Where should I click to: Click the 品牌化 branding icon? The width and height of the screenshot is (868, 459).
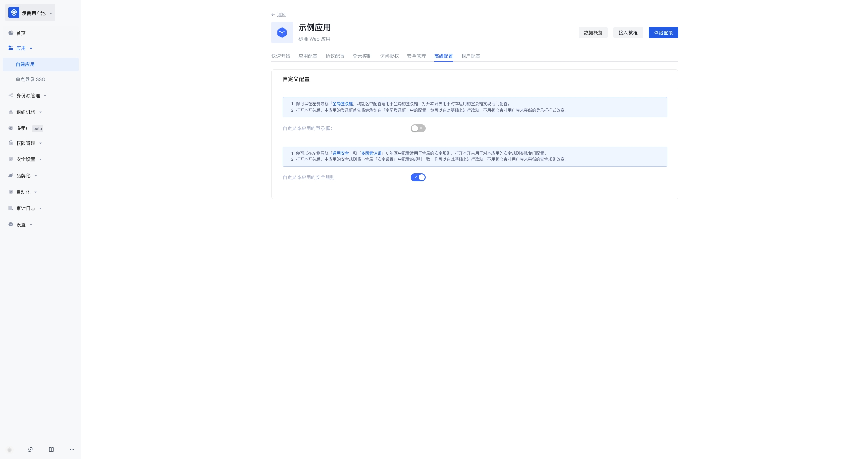(11, 175)
